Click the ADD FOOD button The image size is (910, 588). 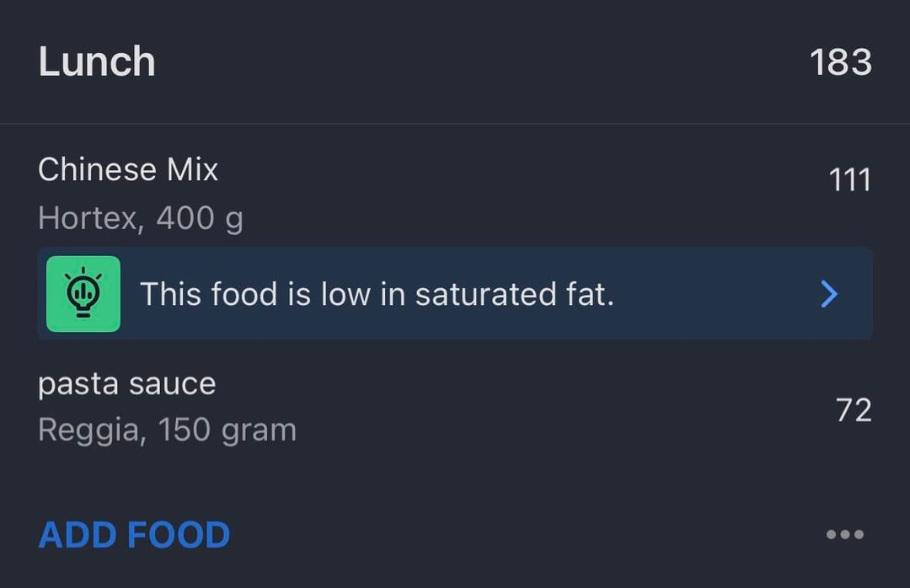point(134,535)
